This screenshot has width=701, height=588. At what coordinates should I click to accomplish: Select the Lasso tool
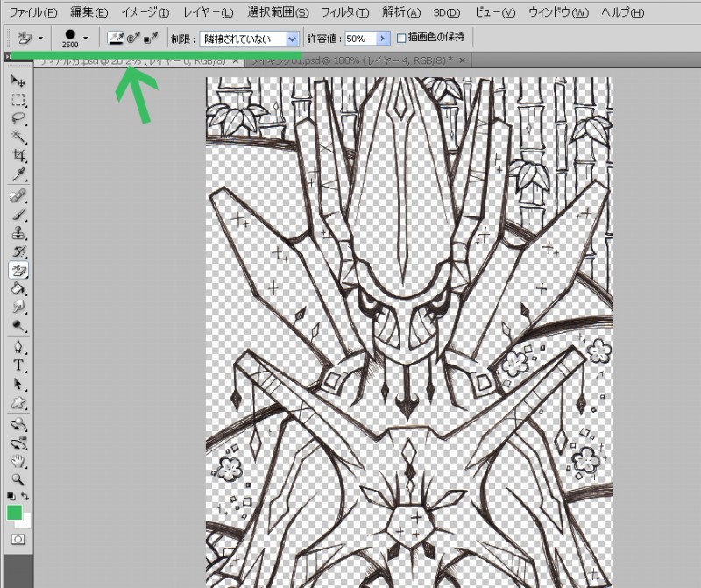[x=18, y=118]
